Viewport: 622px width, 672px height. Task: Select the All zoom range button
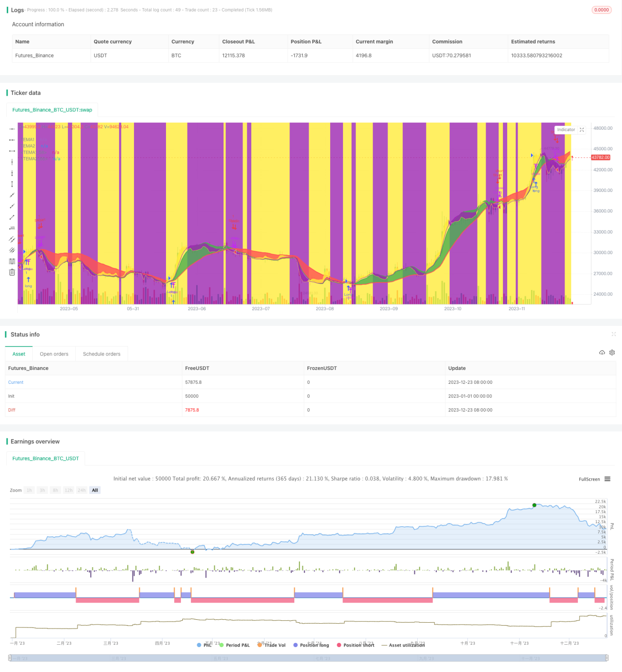[95, 490]
